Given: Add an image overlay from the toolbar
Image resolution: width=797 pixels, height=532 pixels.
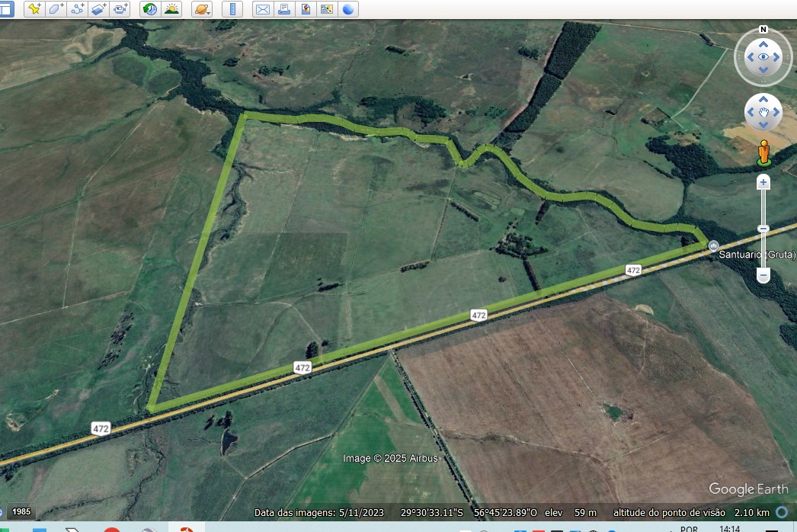Looking at the screenshot, I should coord(98,8).
